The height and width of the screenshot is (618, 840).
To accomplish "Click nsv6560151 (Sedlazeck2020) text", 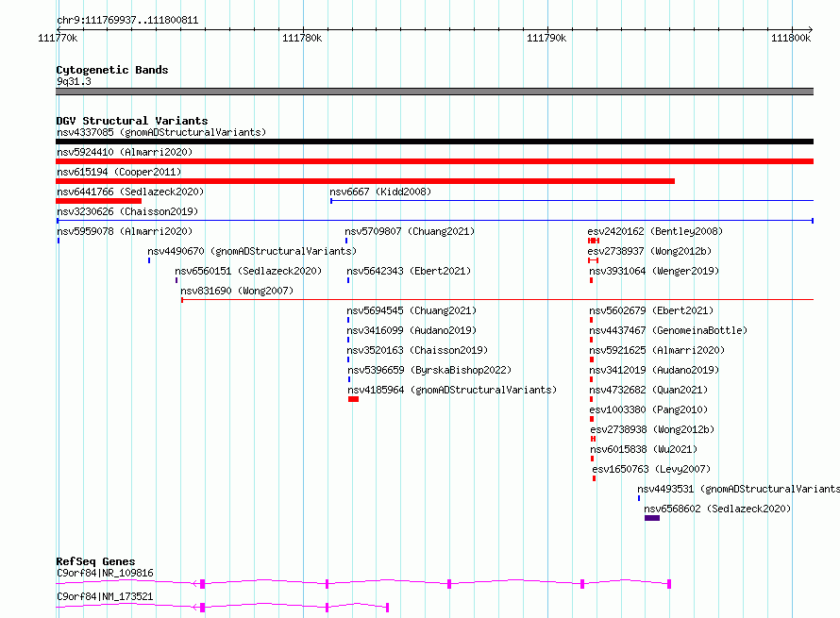I will [x=248, y=271].
